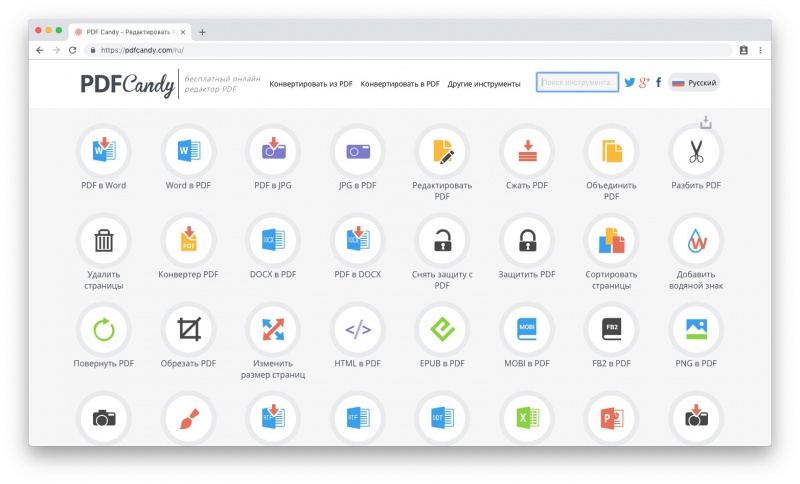Open Конвертировать в PDF menu
800x484 pixels.
pos(400,84)
